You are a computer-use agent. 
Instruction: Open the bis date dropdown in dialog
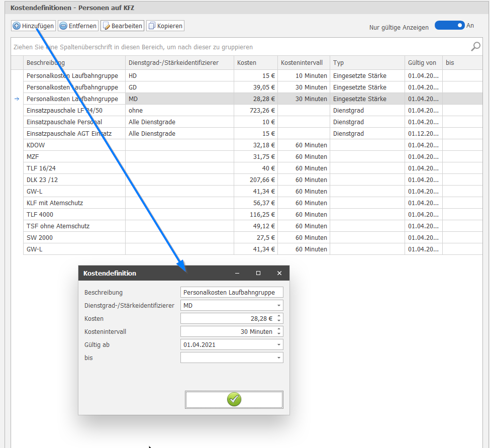[278, 358]
